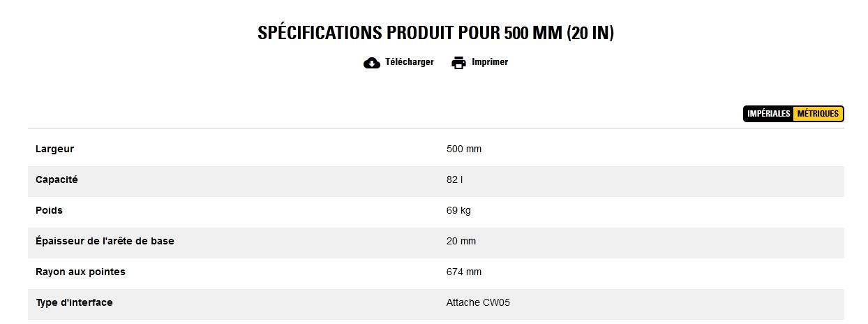868x324 pixels.
Task: Select the Poids row label
Action: 49,210
